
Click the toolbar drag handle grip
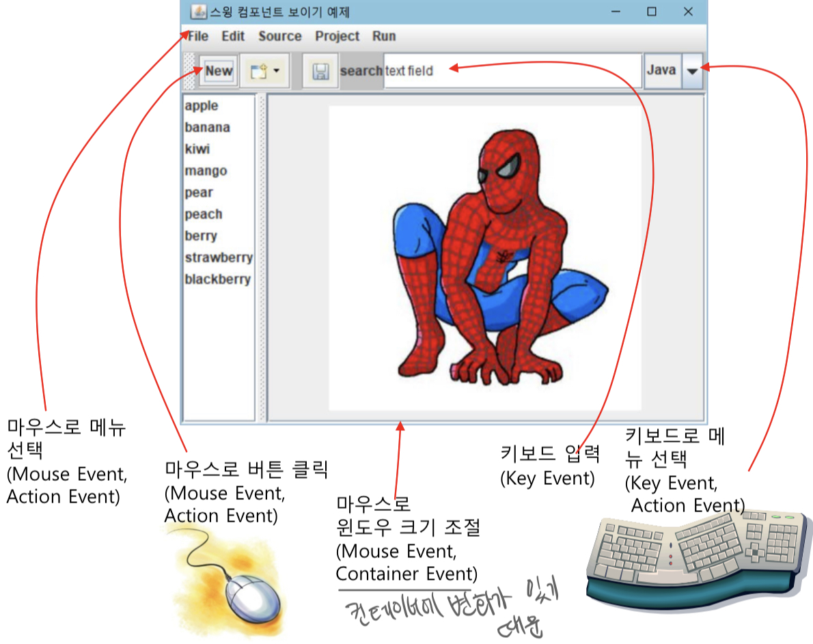[x=189, y=71]
